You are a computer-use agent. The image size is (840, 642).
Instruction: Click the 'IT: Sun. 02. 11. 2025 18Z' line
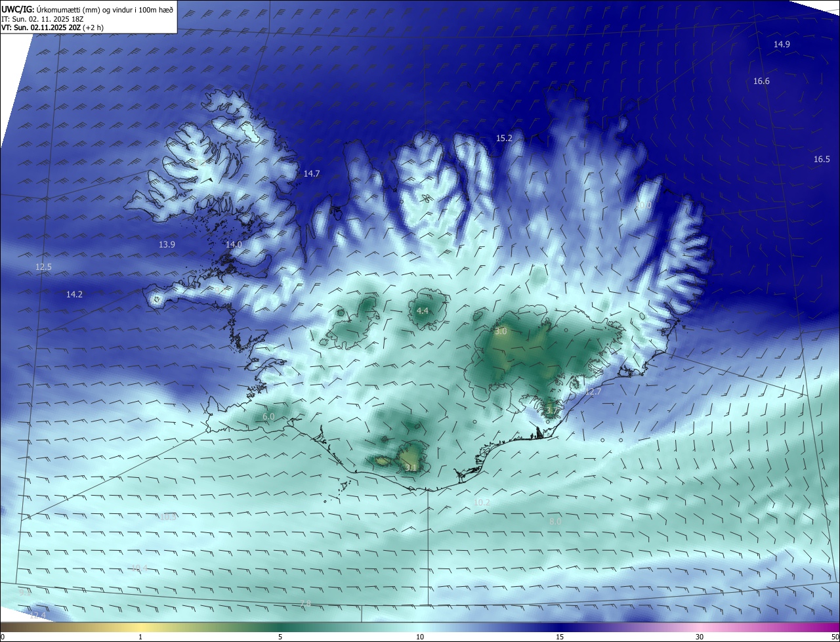point(42,18)
